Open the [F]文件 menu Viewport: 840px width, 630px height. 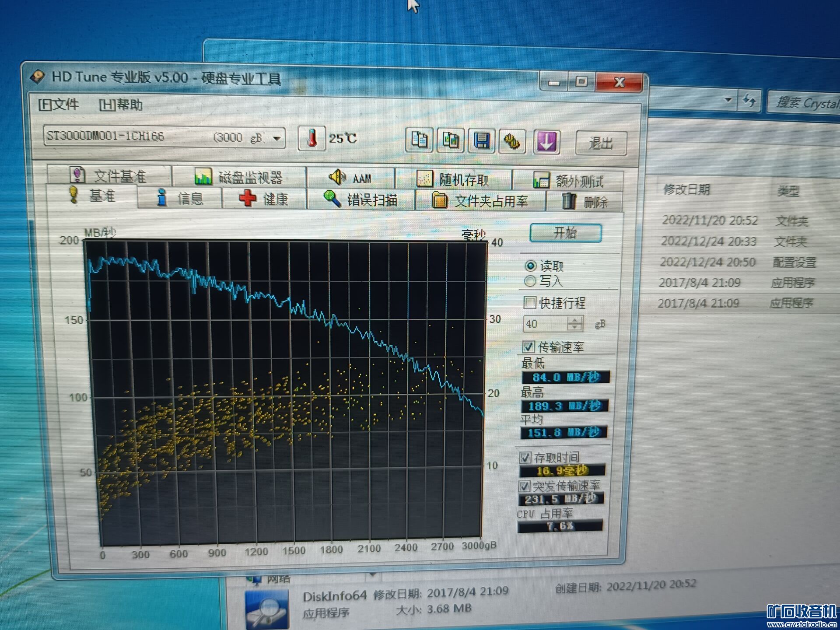[x=58, y=105]
